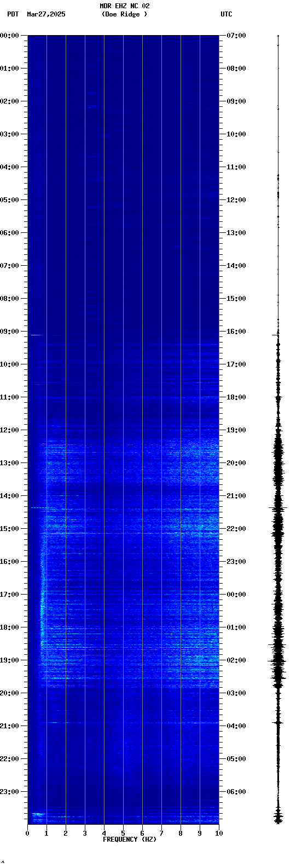This screenshot has width=302, height=868.
Task: Click the '4' frequency axis tick label
Action: (104, 833)
